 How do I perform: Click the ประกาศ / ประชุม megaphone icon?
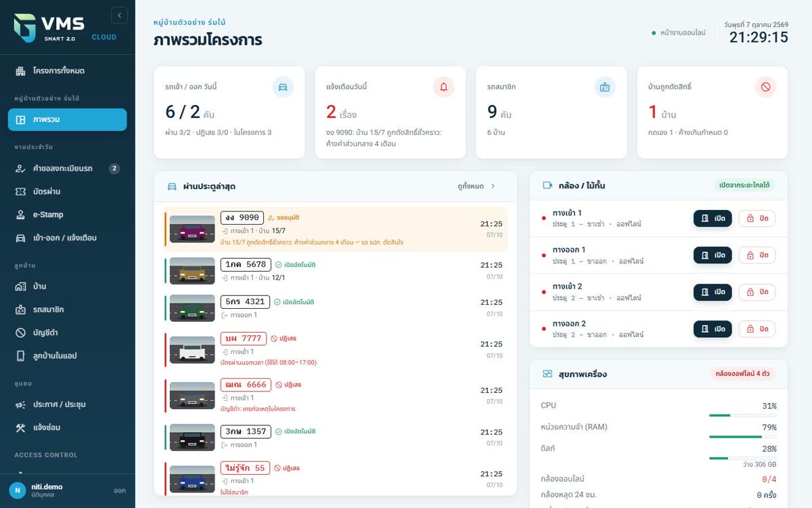20,404
